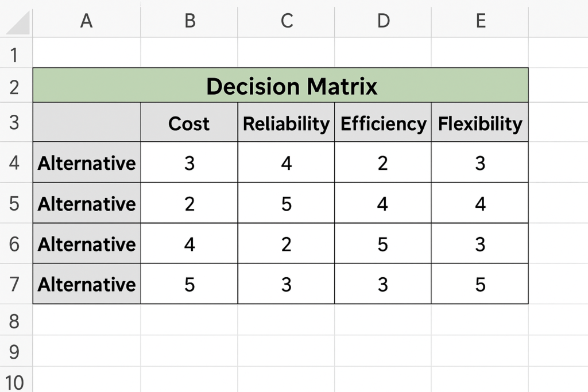The width and height of the screenshot is (588, 392).
Task: Select column D header
Action: click(x=383, y=21)
